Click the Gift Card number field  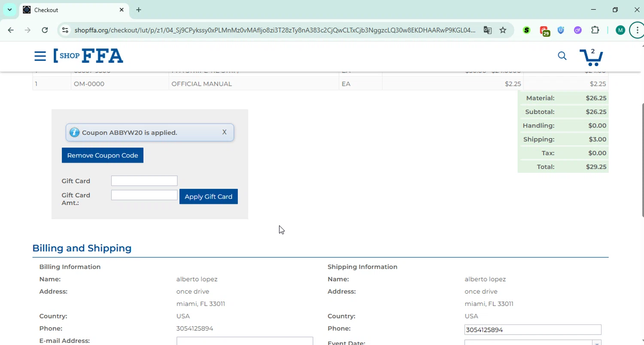click(x=144, y=181)
